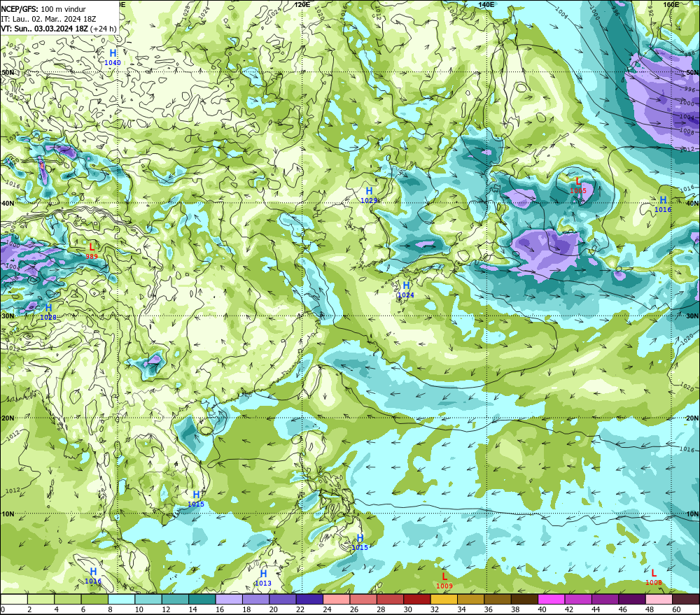Select the 12–14 teal legend swatch
700x615 pixels.
pos(175,599)
